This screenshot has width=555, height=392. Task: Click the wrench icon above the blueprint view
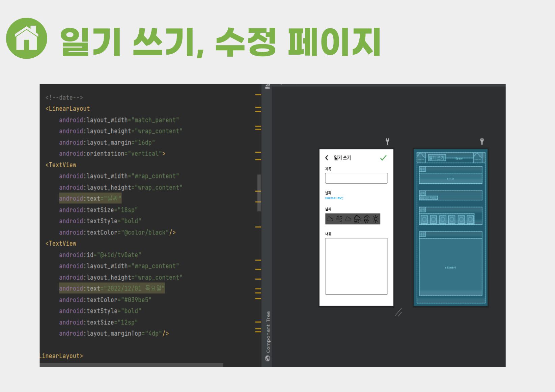coord(482,141)
